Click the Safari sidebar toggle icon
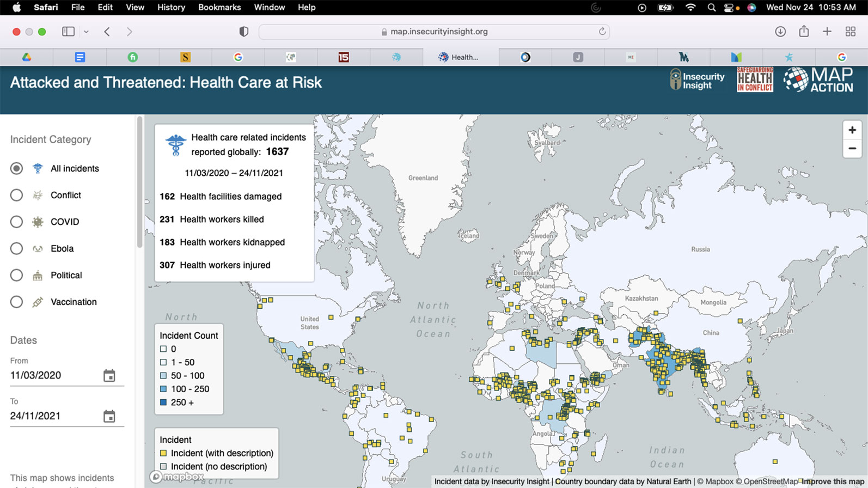Image resolution: width=868 pixels, height=488 pixels. [x=68, y=32]
